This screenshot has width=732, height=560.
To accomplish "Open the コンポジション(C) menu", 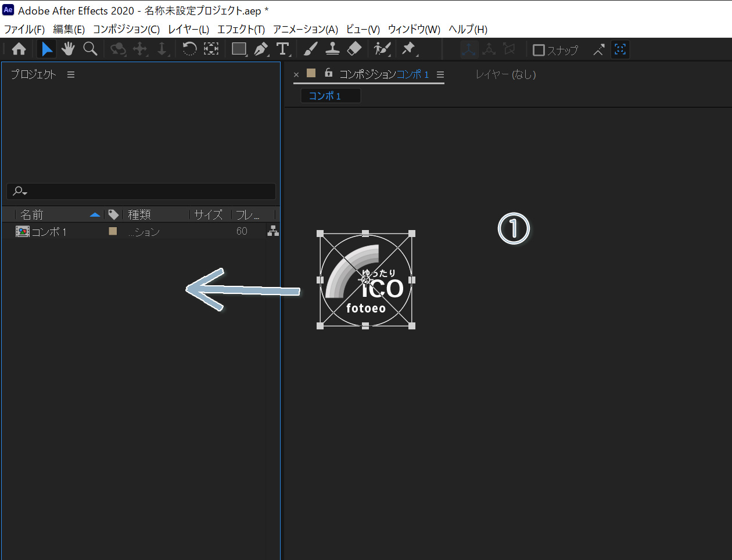I will click(126, 29).
